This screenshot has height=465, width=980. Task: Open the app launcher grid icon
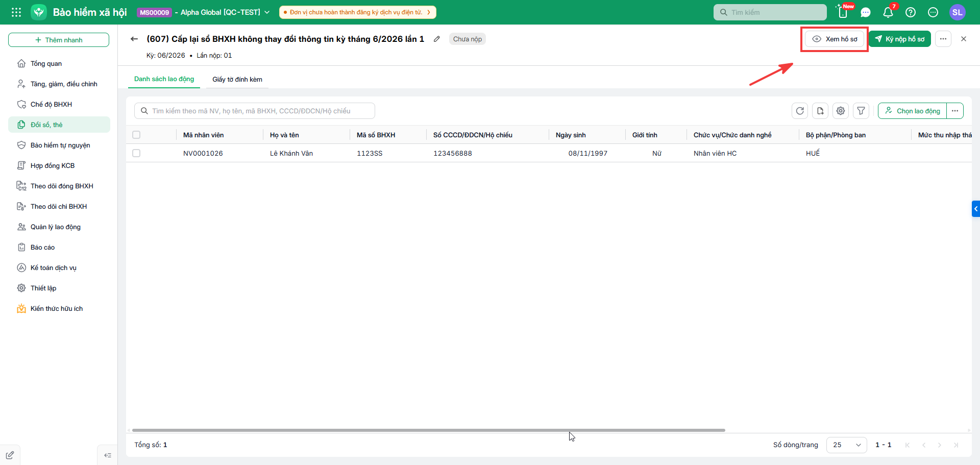(x=16, y=12)
